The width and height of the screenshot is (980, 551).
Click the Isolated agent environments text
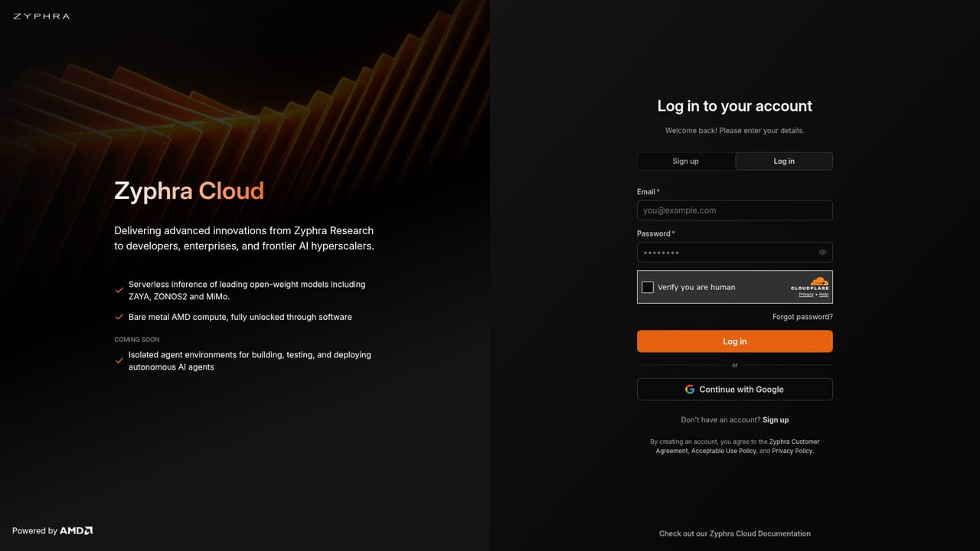[250, 361]
